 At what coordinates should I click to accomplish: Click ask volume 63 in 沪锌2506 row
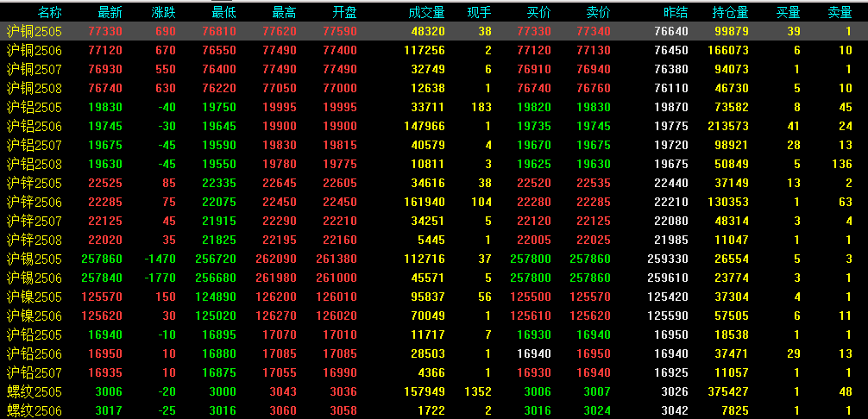click(x=846, y=203)
